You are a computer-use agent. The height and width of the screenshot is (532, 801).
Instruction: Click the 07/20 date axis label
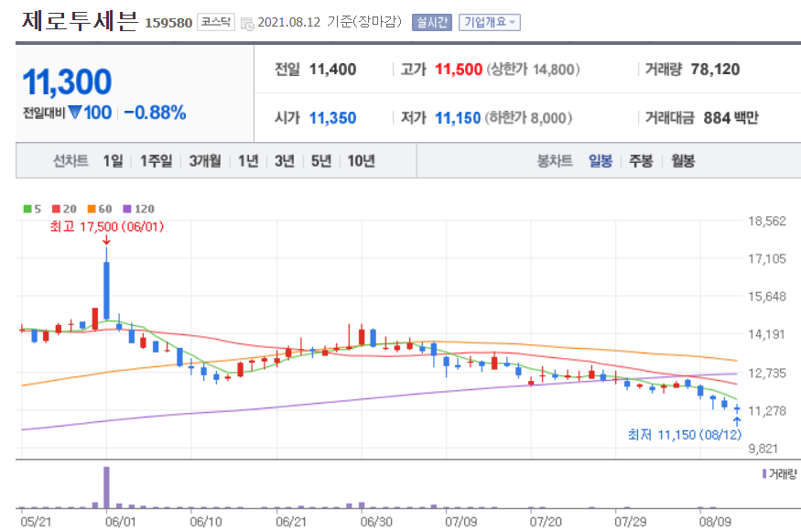click(x=546, y=522)
